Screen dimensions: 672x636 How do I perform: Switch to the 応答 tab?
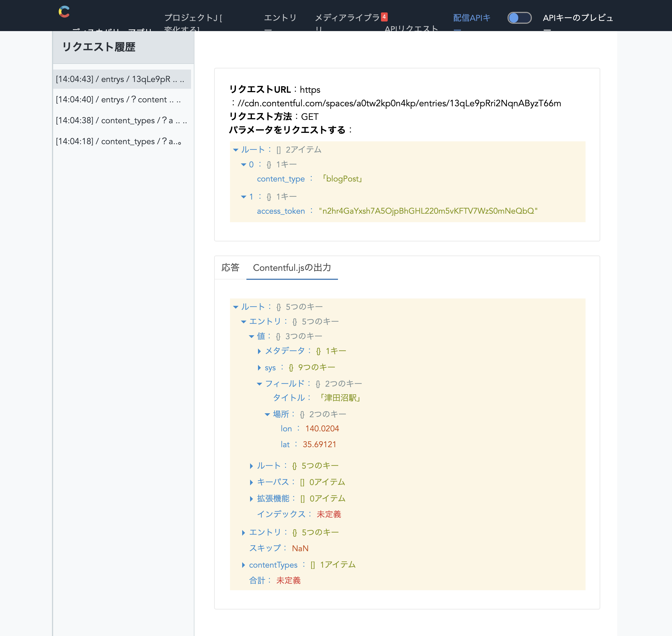click(x=230, y=268)
